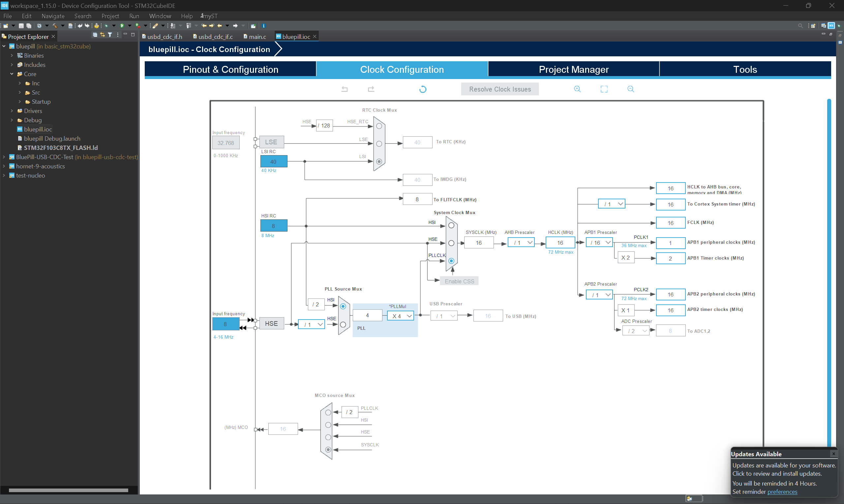This screenshot has width=844, height=504.
Task: Click clock refresh circular arrow
Action: (x=423, y=89)
